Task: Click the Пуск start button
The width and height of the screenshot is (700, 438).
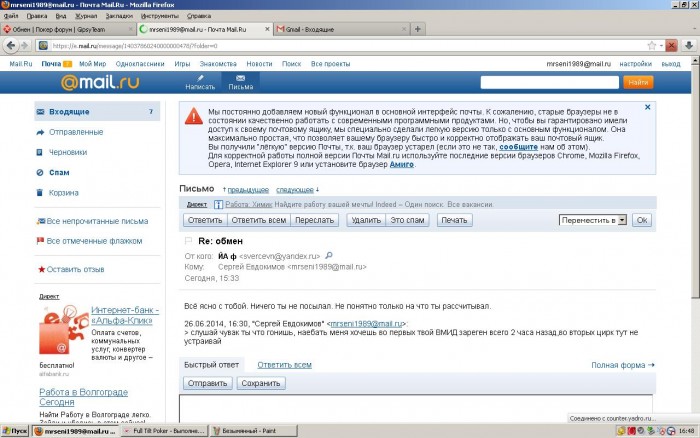Action: (15, 431)
